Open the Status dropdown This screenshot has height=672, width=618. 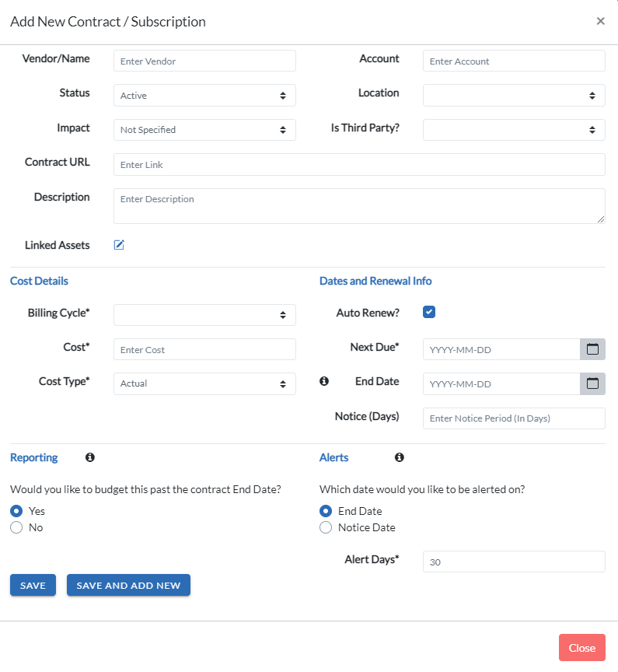[x=204, y=95]
